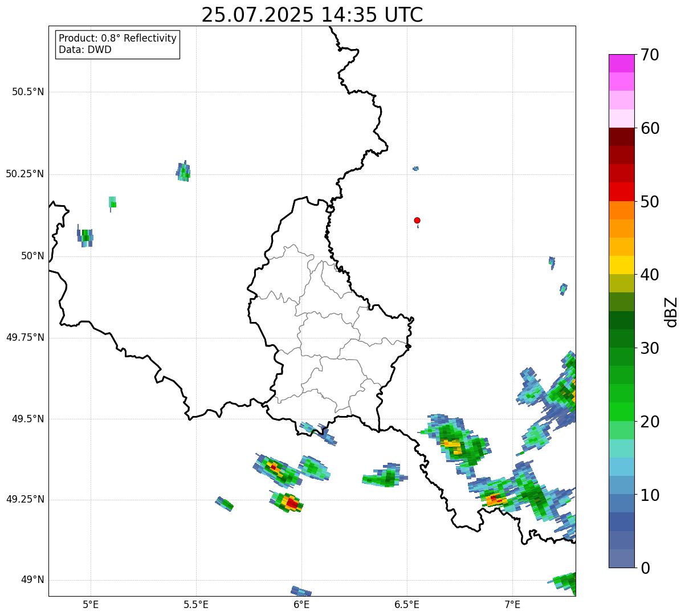Click the longitude label '6.5°E'

click(x=407, y=604)
